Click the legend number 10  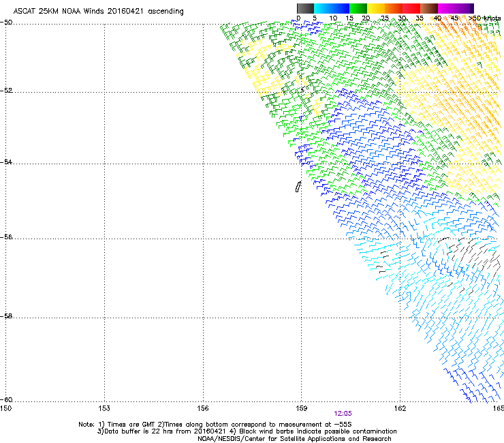coord(333,18)
